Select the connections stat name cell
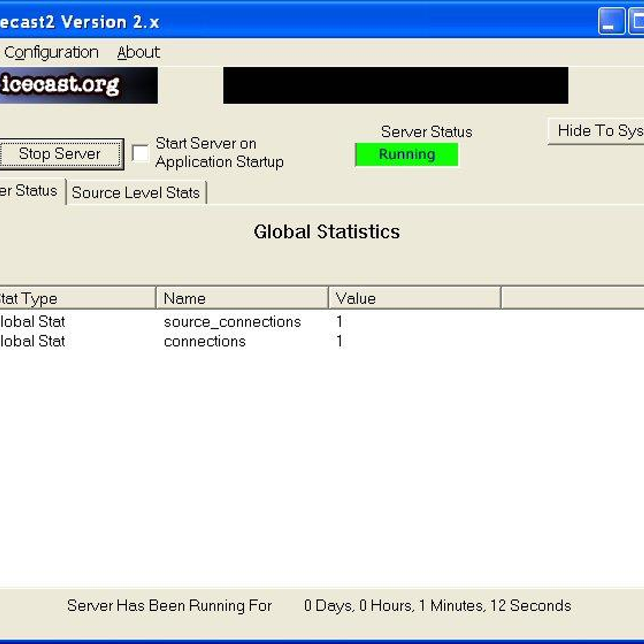The image size is (644, 644). click(x=204, y=341)
